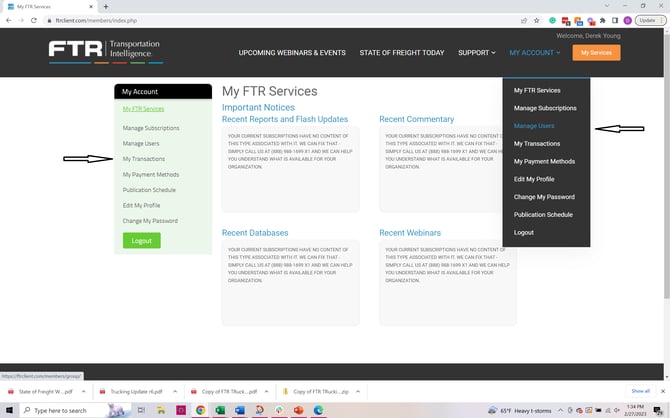Open Change My Password sidebar link
This screenshot has height=418, width=670.
point(150,221)
